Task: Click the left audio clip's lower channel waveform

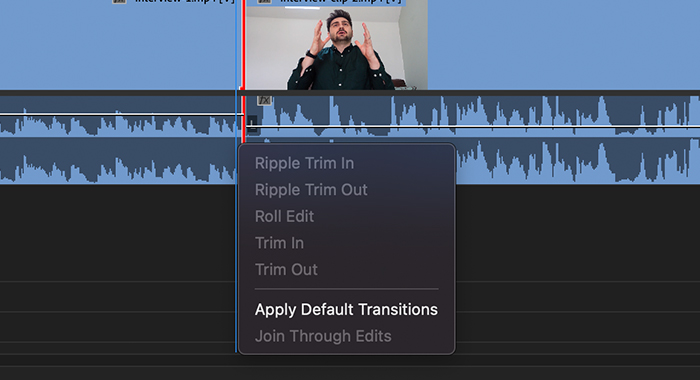Action: pos(118,161)
